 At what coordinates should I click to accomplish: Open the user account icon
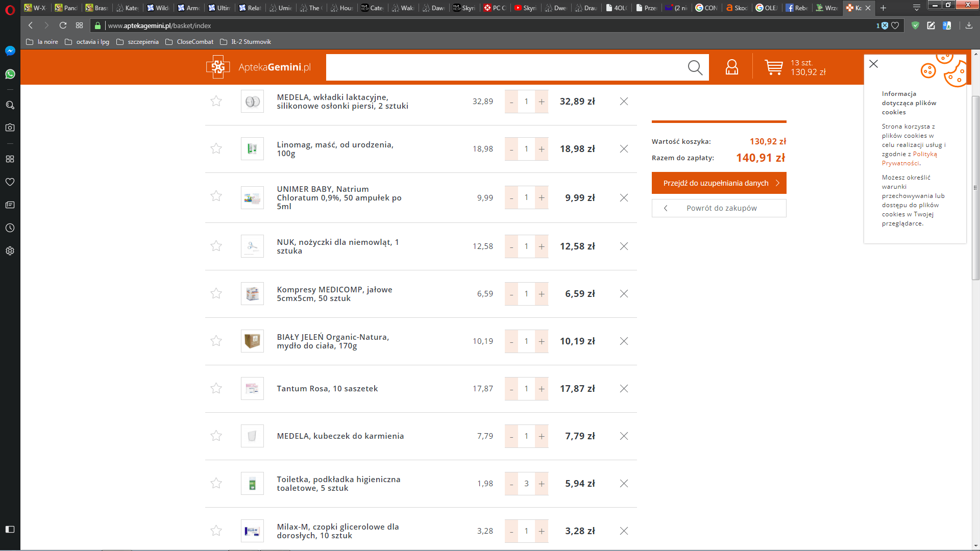click(731, 67)
